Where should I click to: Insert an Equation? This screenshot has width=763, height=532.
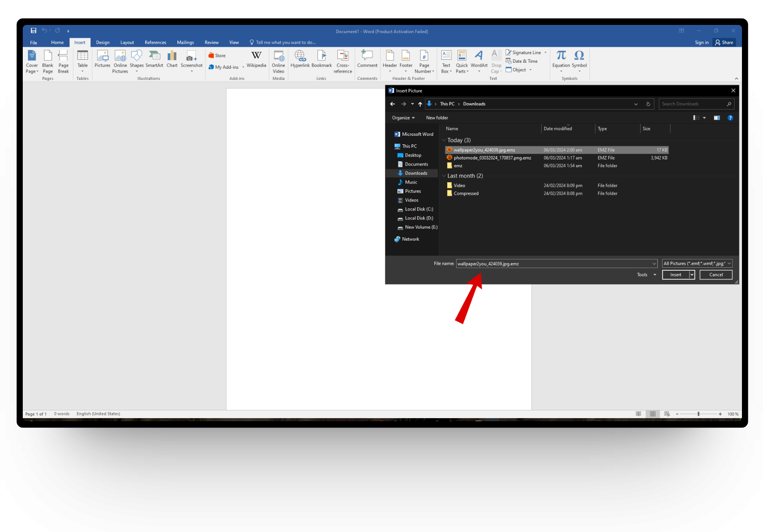(x=561, y=61)
